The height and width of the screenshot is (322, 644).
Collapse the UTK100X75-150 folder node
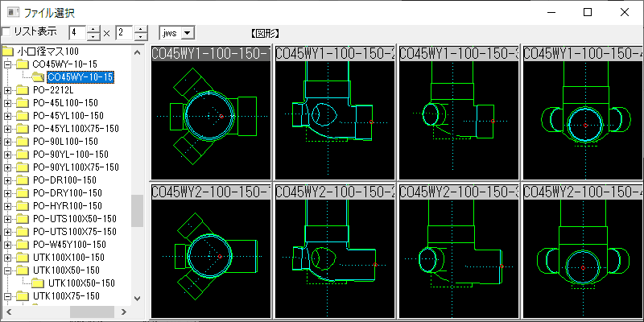click(7, 296)
